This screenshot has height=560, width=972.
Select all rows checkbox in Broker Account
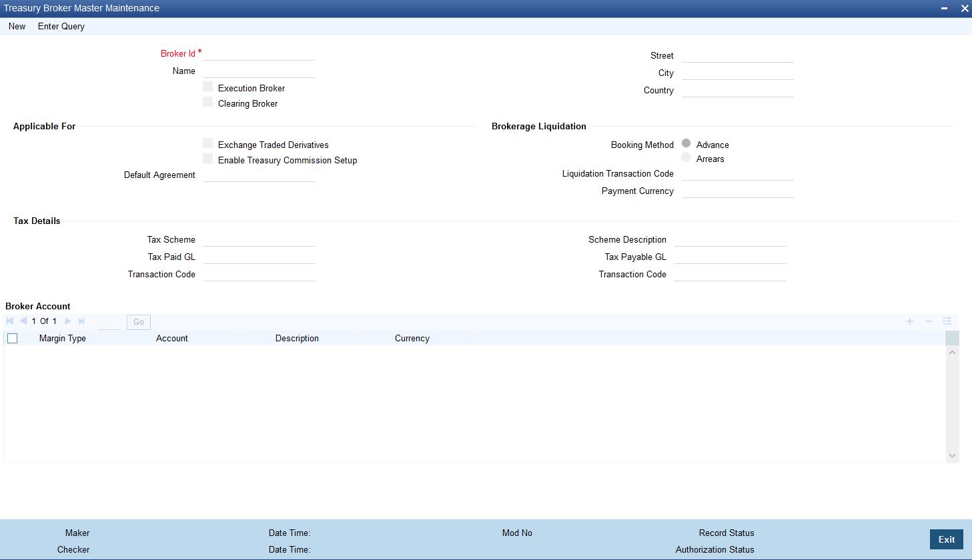(12, 339)
